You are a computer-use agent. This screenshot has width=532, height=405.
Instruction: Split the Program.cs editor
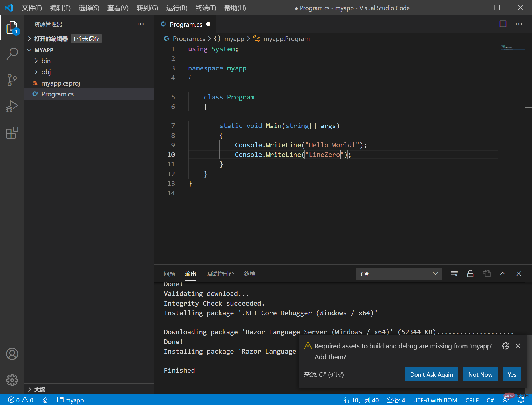click(x=503, y=24)
